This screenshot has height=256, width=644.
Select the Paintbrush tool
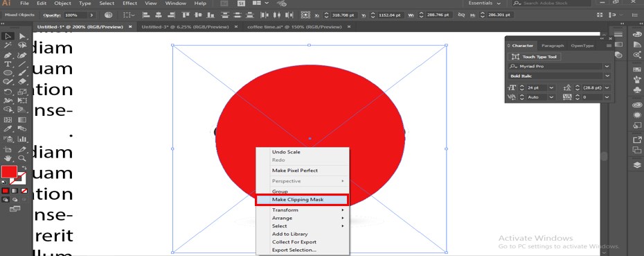(22, 73)
